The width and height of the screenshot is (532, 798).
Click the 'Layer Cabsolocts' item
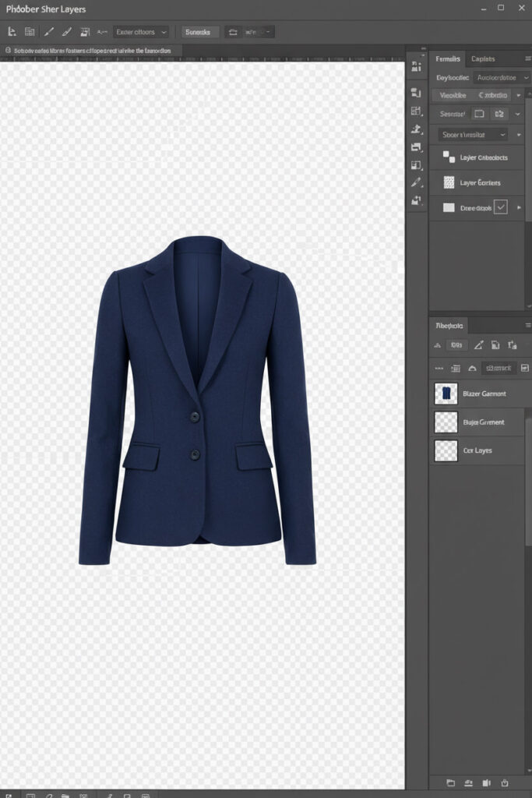[x=483, y=157]
